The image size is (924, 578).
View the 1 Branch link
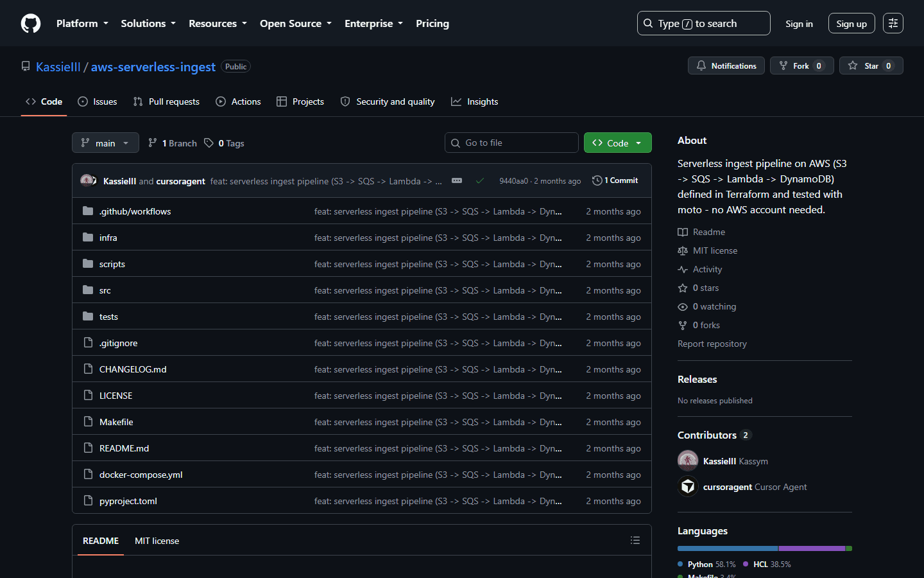pyautogui.click(x=173, y=143)
